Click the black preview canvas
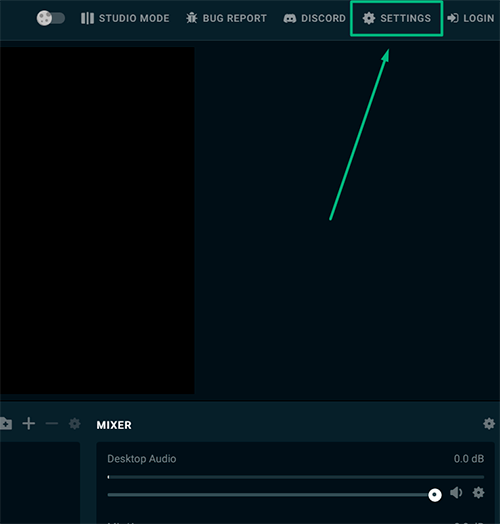This screenshot has height=524, width=500. pos(97,221)
